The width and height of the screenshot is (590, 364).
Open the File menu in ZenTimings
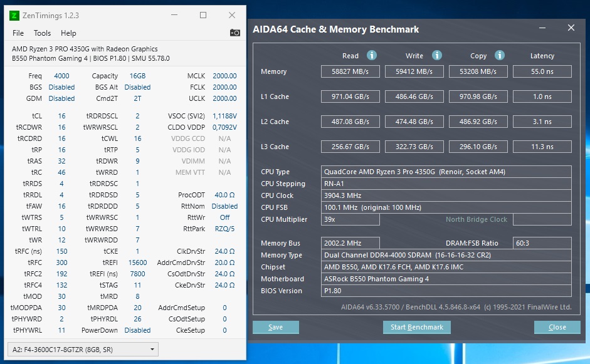click(x=18, y=33)
